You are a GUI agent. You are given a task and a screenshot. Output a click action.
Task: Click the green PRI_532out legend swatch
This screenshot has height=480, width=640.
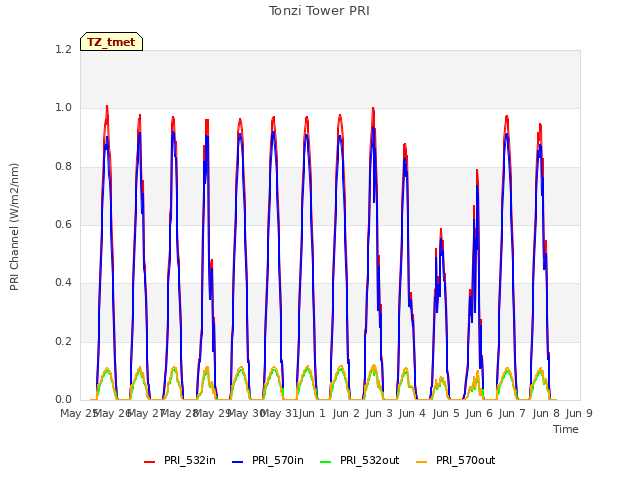click(326, 462)
